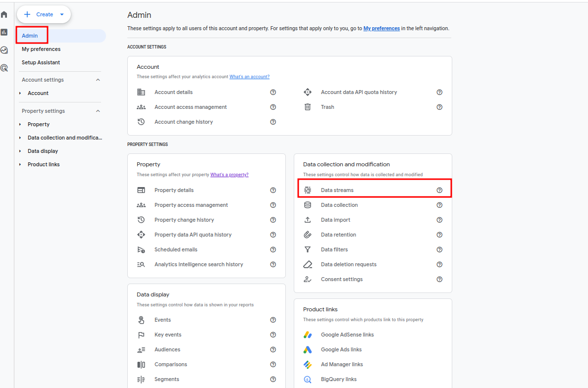Screen dimensions: 588x388
Task: Click help icon beside Data retention
Action: (x=439, y=235)
